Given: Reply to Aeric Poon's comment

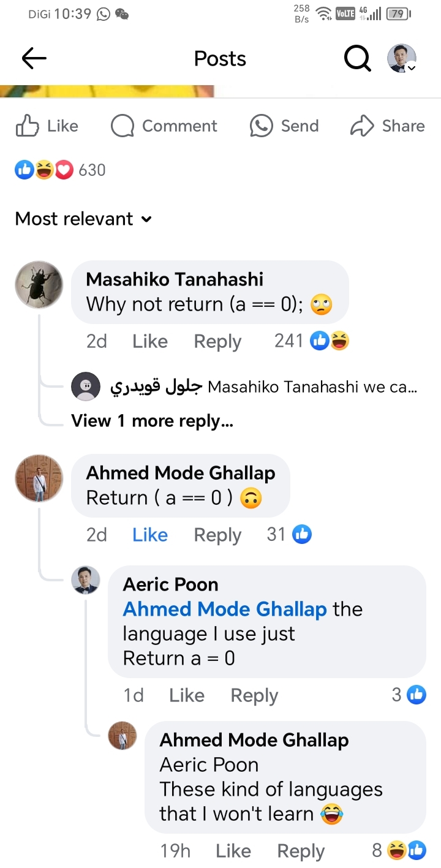Looking at the screenshot, I should (254, 695).
